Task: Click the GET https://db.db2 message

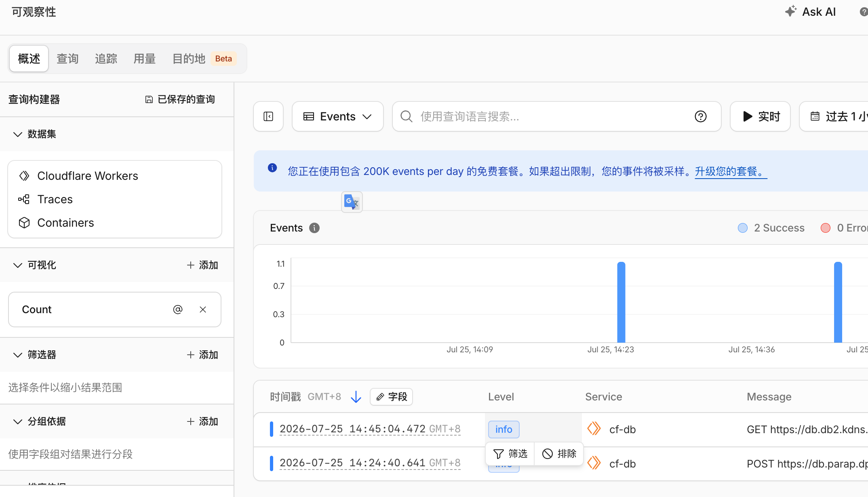Action: point(807,429)
